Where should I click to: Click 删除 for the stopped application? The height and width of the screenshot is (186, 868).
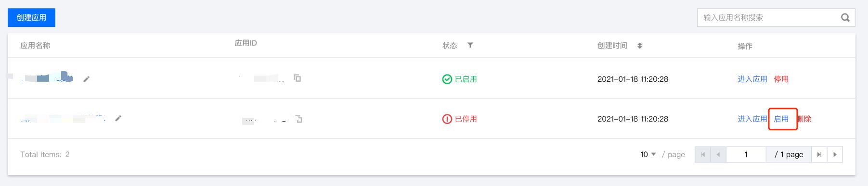pyautogui.click(x=804, y=119)
